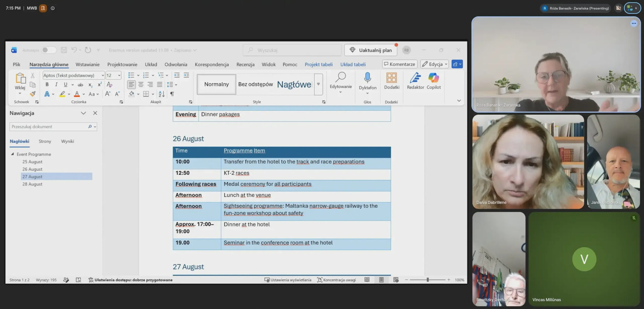
Task: Open the Komentarze button
Action: point(400,64)
